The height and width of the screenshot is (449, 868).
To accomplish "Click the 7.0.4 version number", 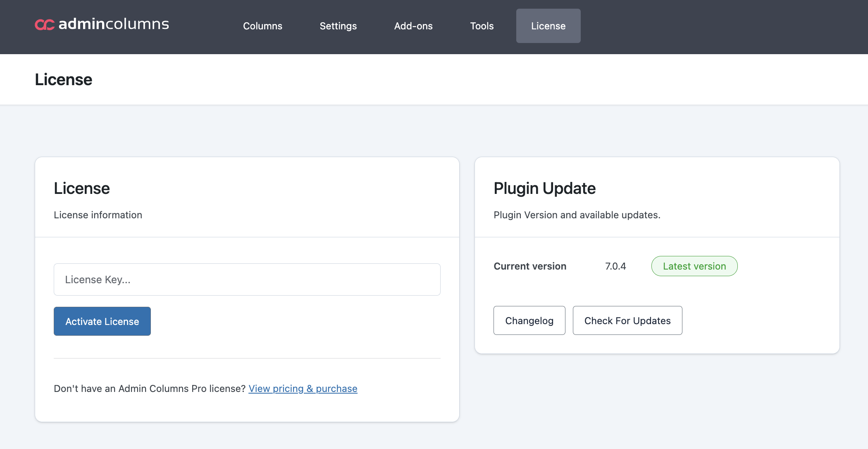I will 615,266.
